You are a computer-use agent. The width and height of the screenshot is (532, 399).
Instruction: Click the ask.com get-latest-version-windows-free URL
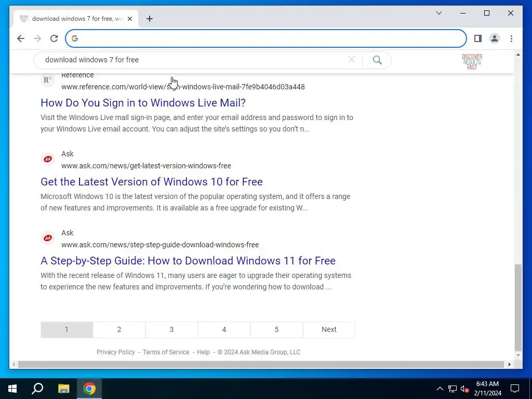point(146,166)
